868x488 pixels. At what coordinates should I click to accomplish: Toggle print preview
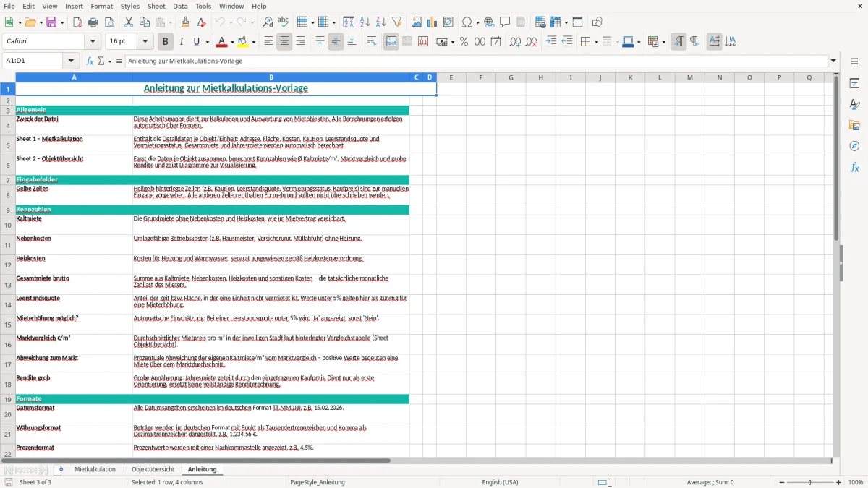[x=109, y=22]
